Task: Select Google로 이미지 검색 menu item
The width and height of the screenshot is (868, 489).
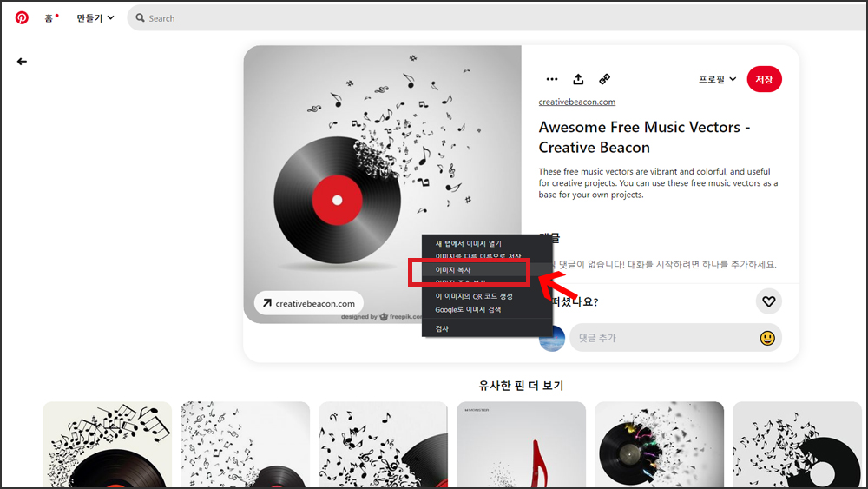Action: [468, 309]
